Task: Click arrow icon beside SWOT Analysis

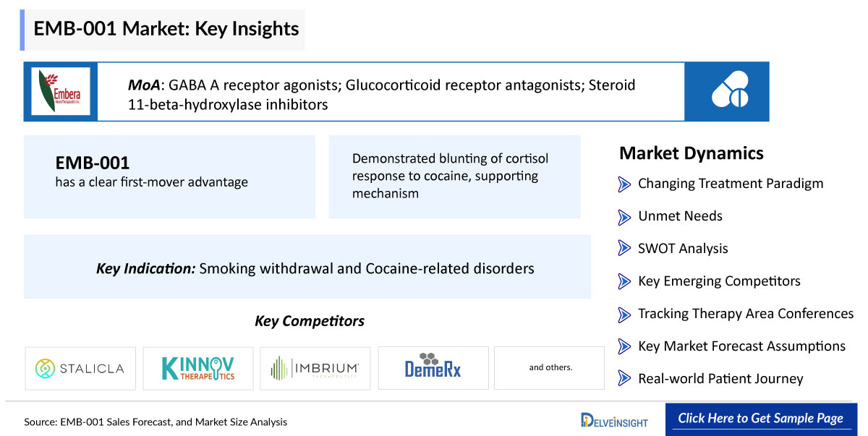Action: click(x=624, y=249)
